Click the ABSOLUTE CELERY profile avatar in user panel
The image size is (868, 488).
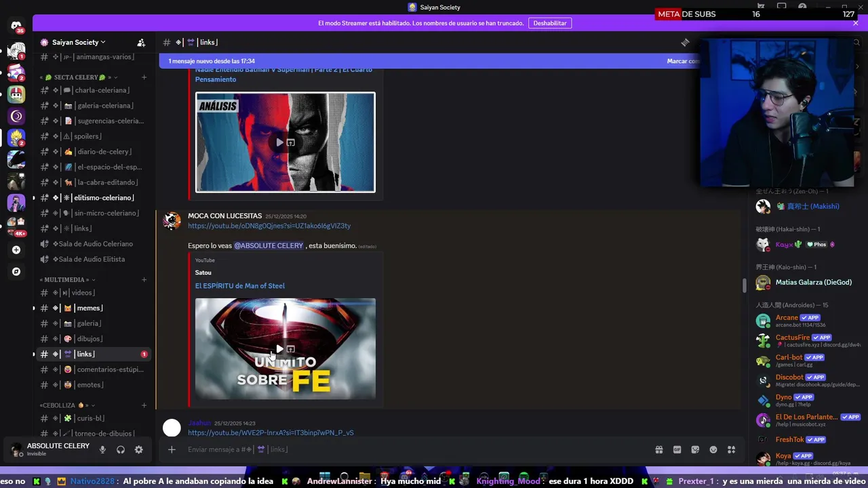(16, 449)
